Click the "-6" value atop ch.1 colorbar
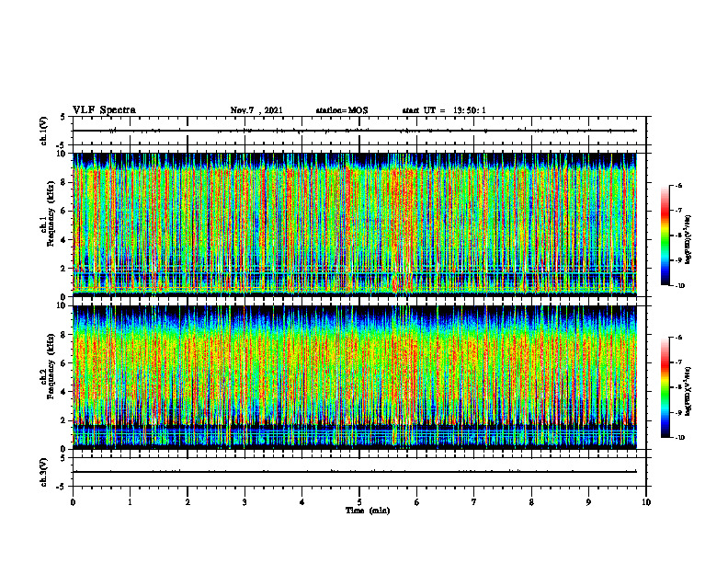The image size is (728, 563). point(679,186)
